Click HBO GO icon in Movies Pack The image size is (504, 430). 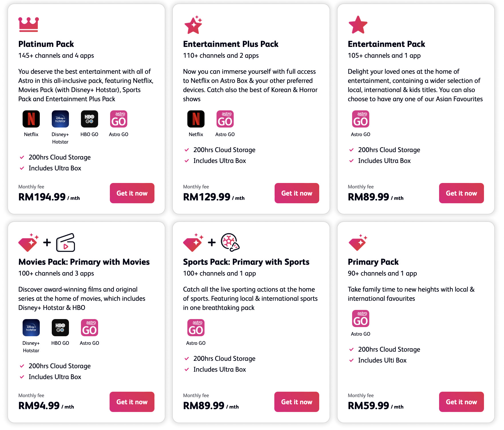click(60, 328)
